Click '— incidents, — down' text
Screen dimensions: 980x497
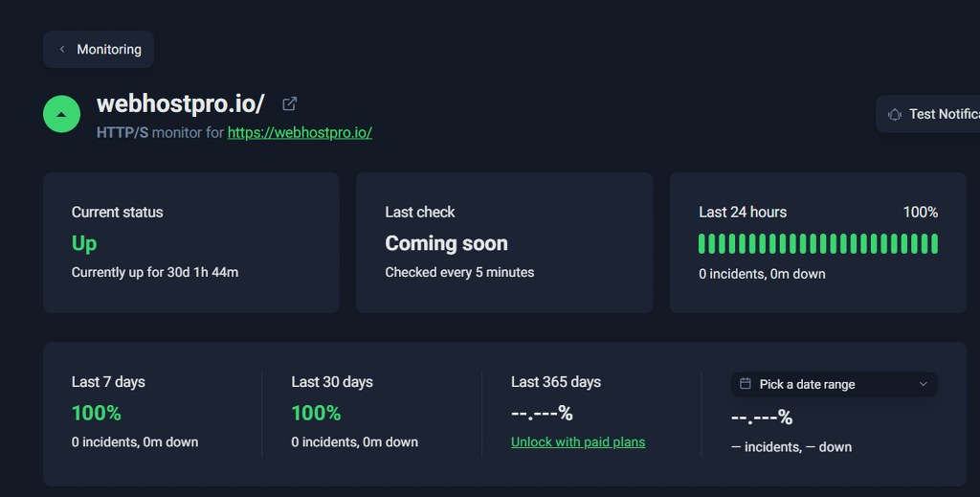[791, 447]
